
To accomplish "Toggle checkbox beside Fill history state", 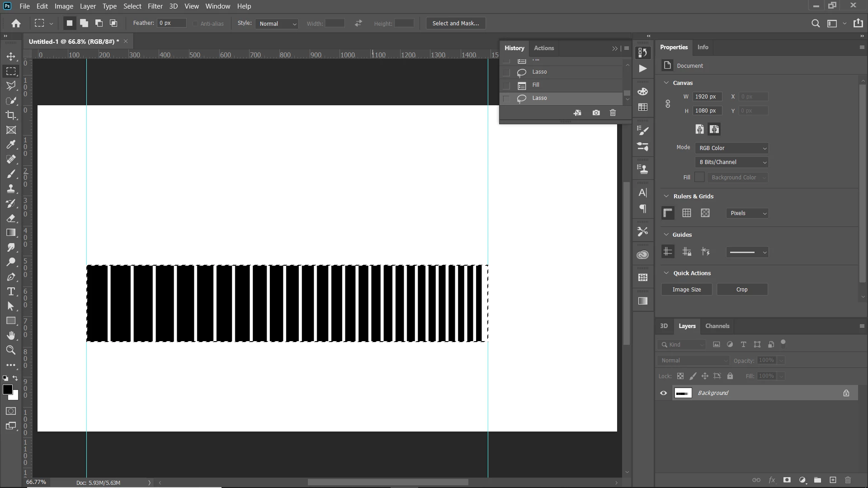I will 507,85.
